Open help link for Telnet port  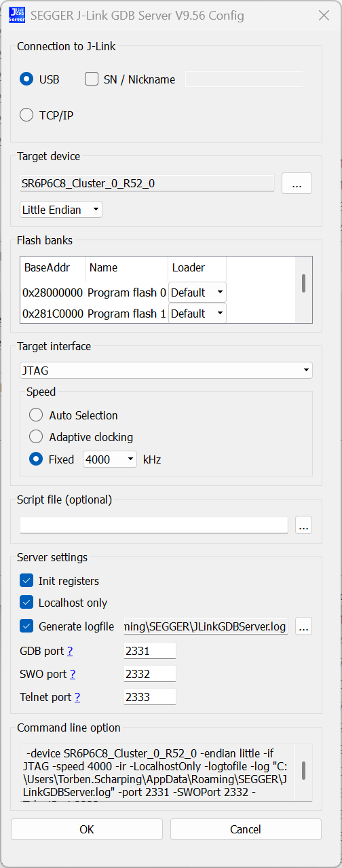click(x=77, y=698)
